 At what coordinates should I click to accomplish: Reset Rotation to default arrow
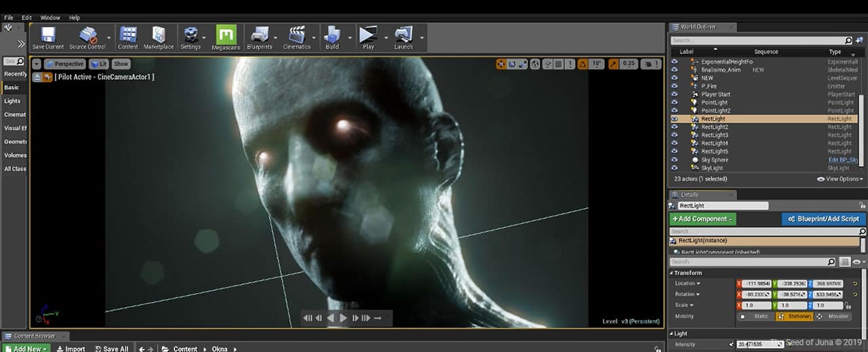855,294
